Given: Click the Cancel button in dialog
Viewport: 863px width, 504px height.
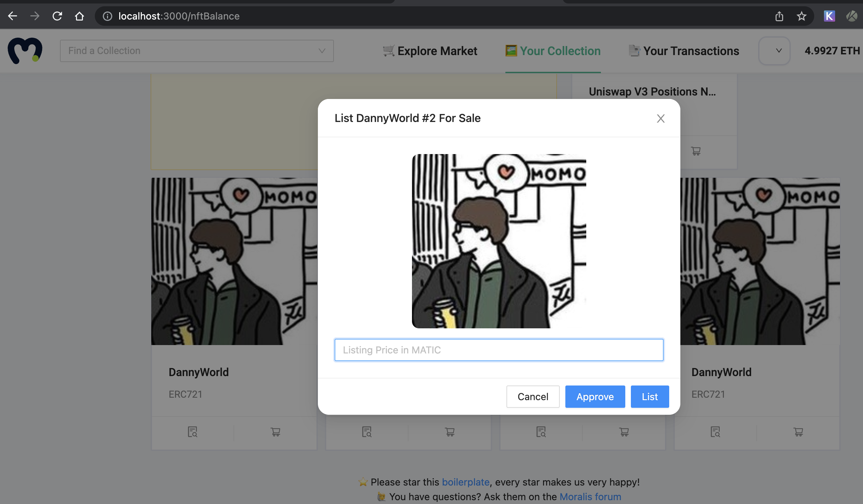Looking at the screenshot, I should (533, 397).
